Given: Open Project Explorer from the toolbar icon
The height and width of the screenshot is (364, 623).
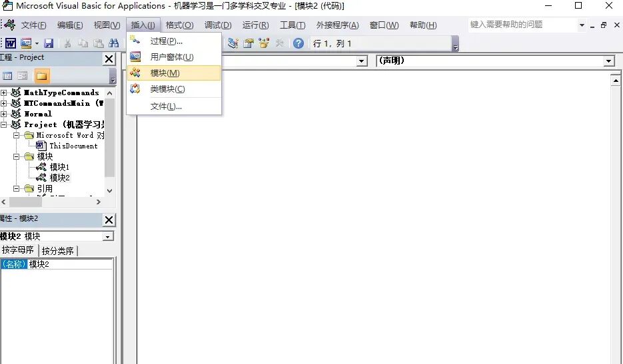Looking at the screenshot, I should tap(233, 43).
